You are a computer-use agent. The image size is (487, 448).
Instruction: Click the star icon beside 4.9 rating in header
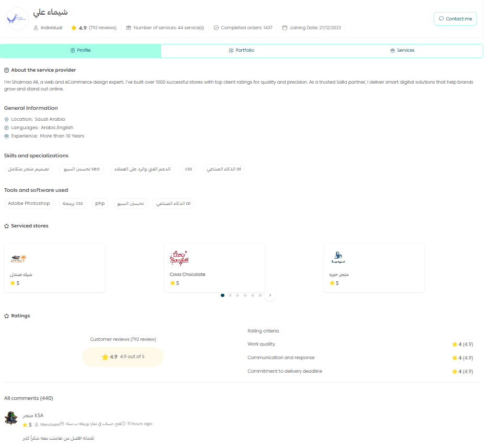(x=74, y=28)
